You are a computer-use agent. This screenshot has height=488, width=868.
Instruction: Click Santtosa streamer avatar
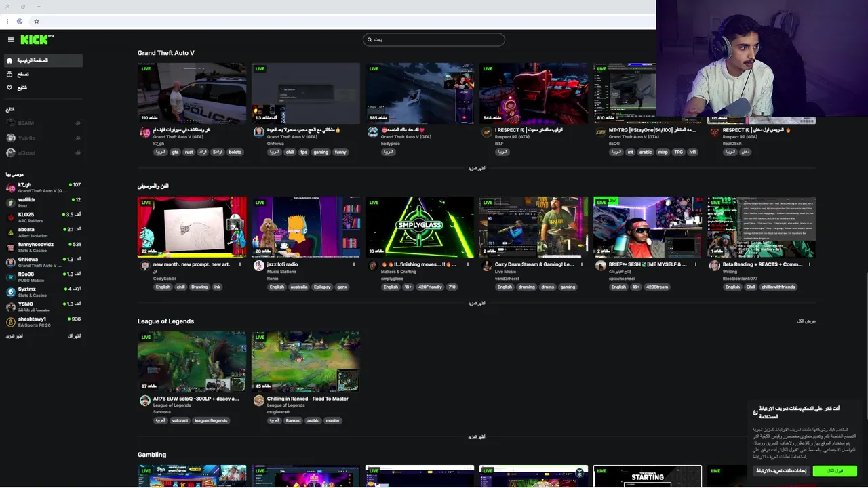coord(144,401)
